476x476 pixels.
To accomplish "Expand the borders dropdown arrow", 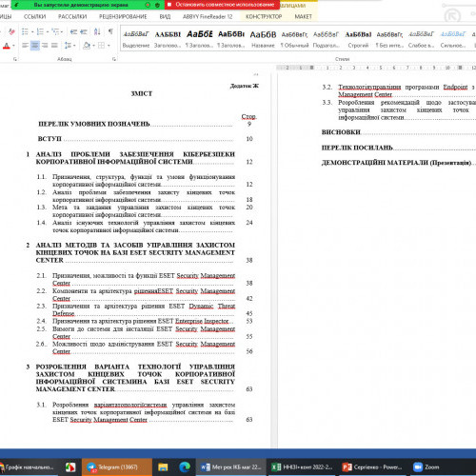I will click(109, 46).
